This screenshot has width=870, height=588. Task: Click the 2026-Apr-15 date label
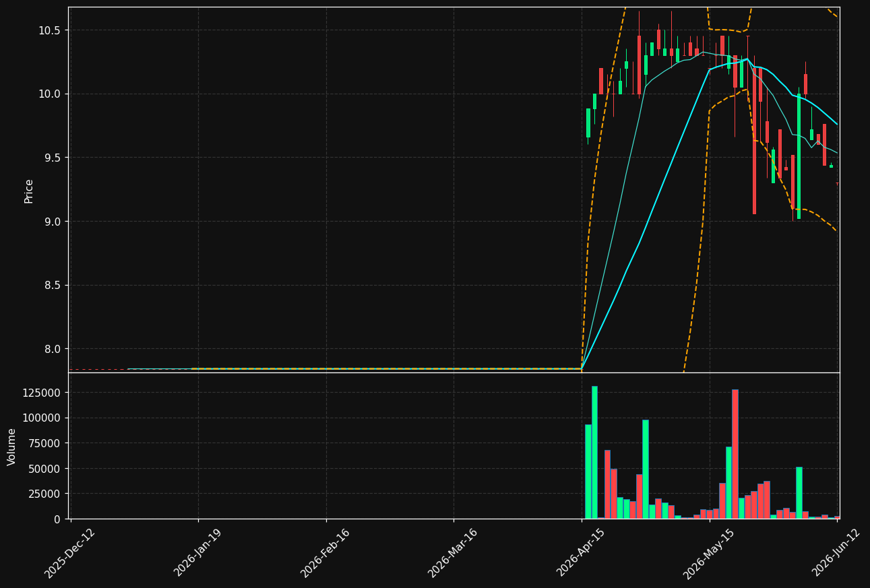[x=581, y=553]
